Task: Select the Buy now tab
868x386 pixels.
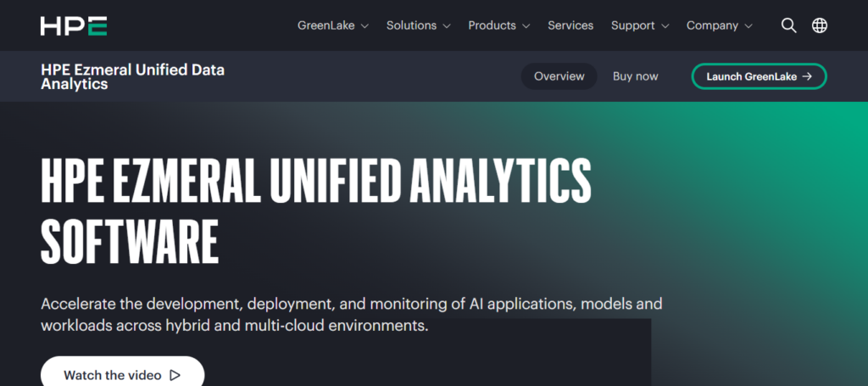Action: pyautogui.click(x=636, y=76)
